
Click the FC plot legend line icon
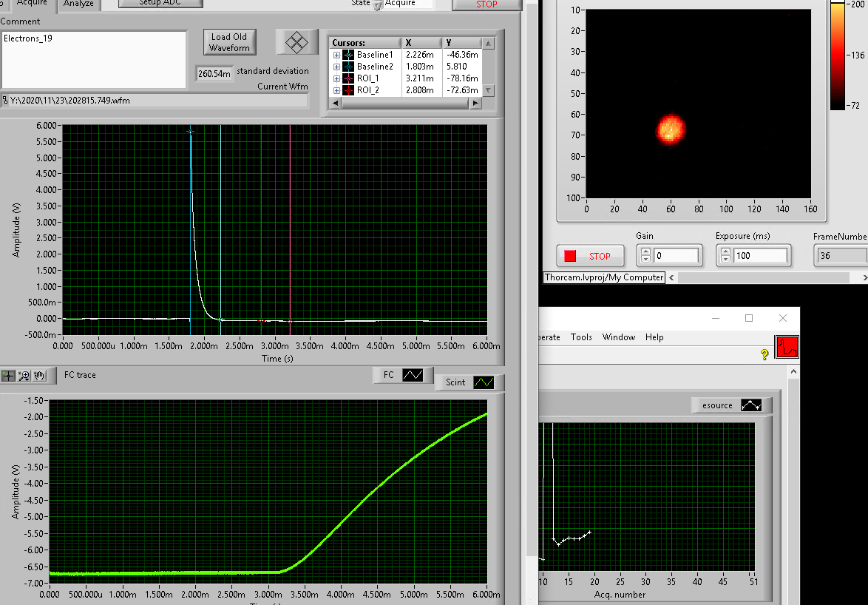tap(413, 375)
